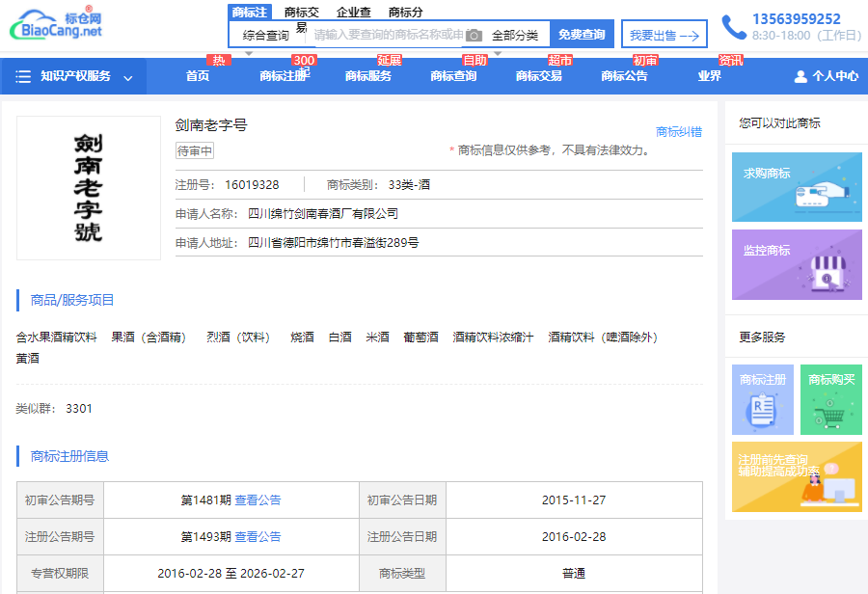Open the 全部分类 category dropdown

click(x=515, y=36)
